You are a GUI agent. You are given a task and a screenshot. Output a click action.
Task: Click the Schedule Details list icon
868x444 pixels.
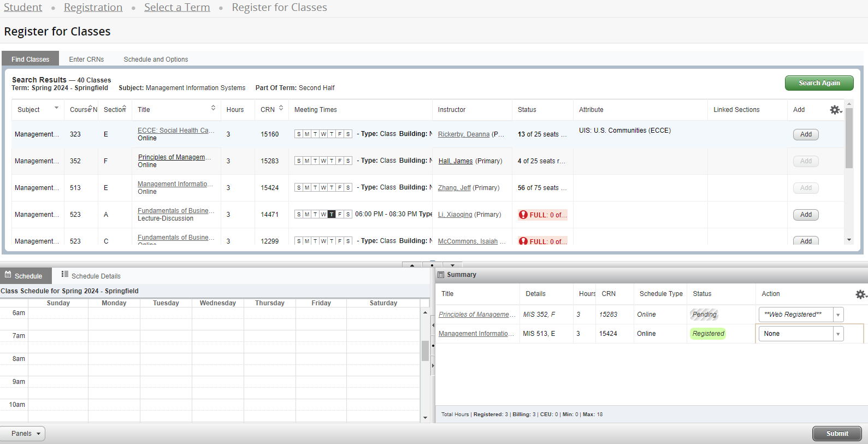point(65,274)
